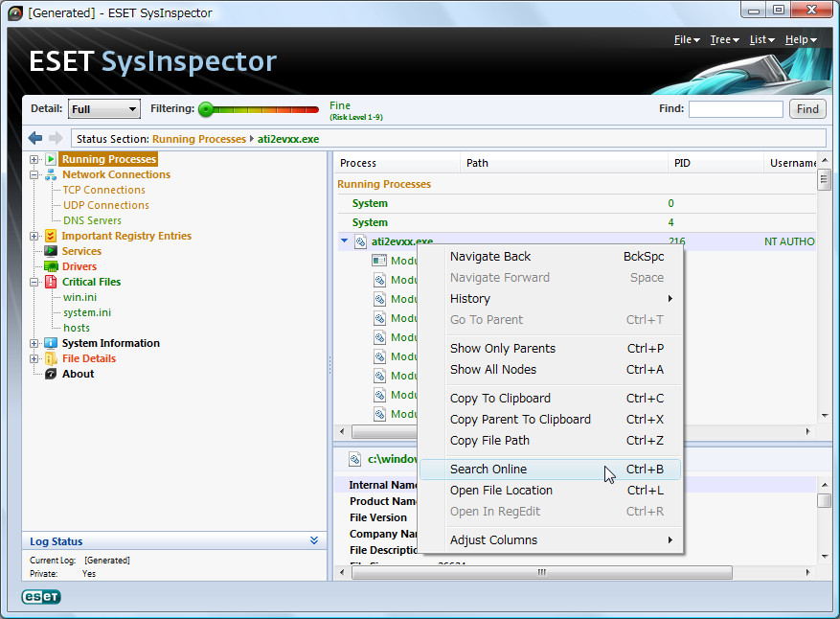This screenshot has height=619, width=840.
Task: Adjust the risk level filtering slider
Action: point(205,109)
